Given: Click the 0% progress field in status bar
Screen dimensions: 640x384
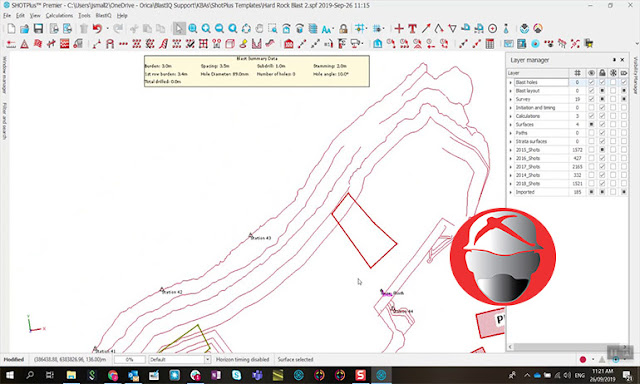Looking at the screenshot, I should tap(129, 360).
